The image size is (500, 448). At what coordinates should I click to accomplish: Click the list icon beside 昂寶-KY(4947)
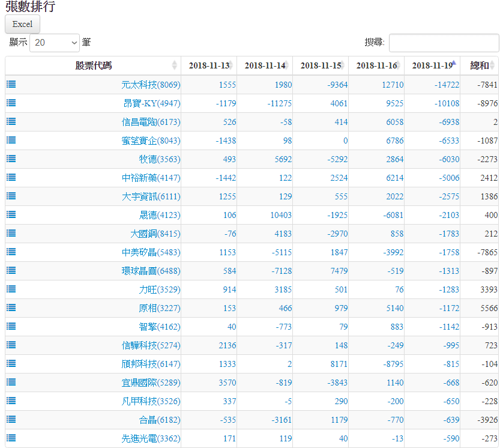pos(11,103)
